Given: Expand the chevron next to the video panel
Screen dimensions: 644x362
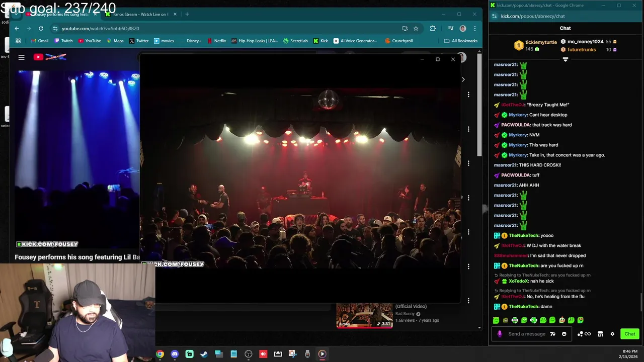Looking at the screenshot, I should 463,79.
